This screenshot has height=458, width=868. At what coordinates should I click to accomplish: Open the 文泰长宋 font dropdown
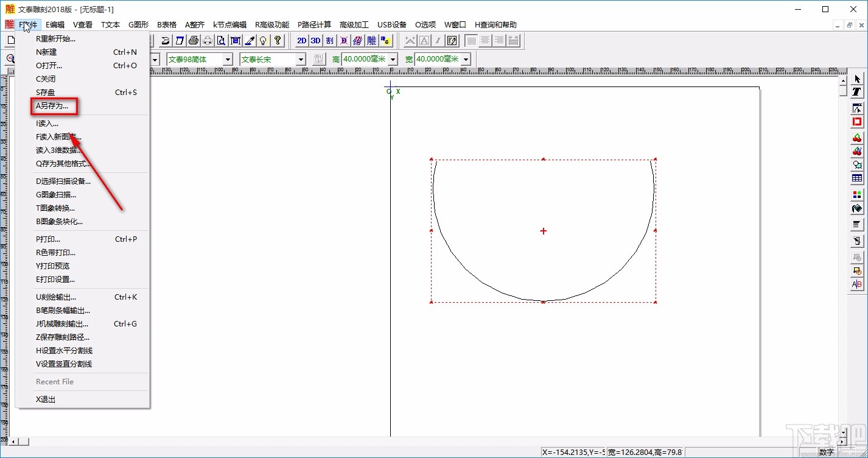(301, 59)
